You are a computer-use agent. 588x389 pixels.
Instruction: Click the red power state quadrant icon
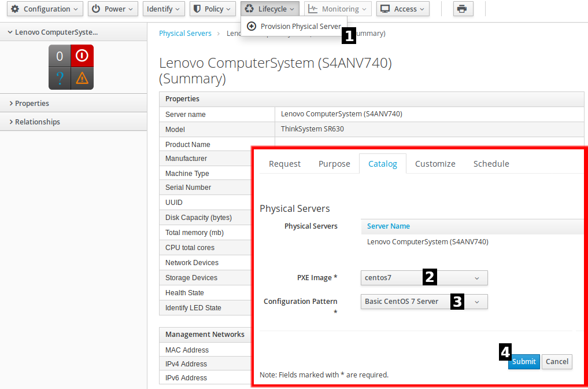(82, 56)
